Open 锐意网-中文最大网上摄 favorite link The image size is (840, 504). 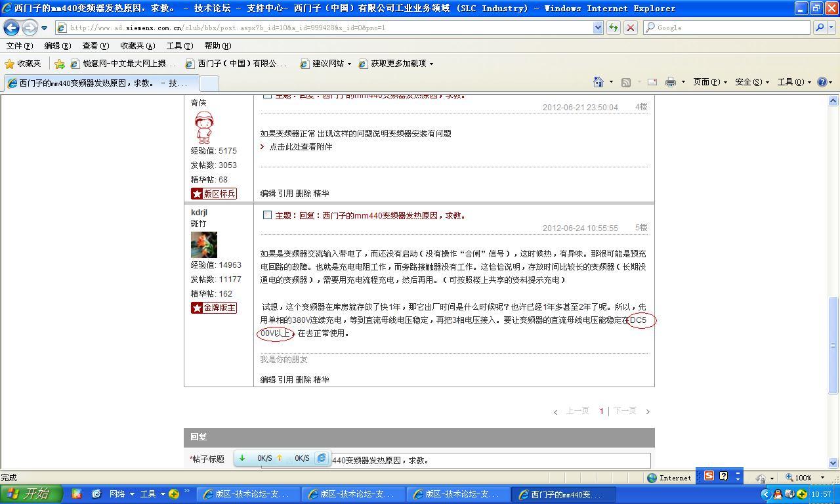click(x=123, y=64)
